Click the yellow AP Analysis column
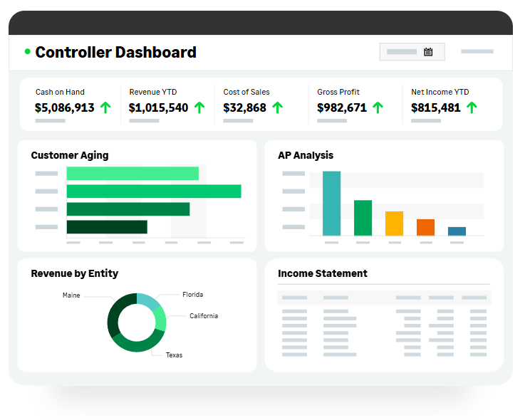The width and height of the screenshot is (525, 420). [x=394, y=224]
